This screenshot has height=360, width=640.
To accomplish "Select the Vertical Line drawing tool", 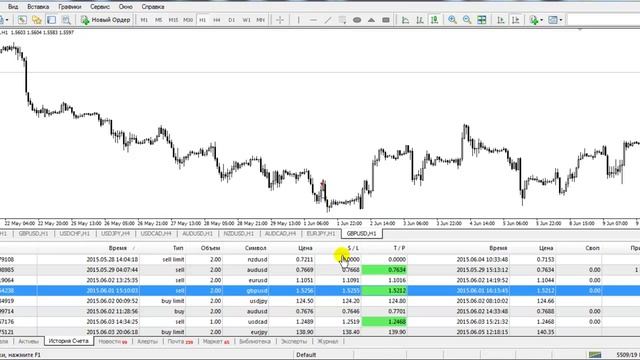I will (x=298, y=20).
